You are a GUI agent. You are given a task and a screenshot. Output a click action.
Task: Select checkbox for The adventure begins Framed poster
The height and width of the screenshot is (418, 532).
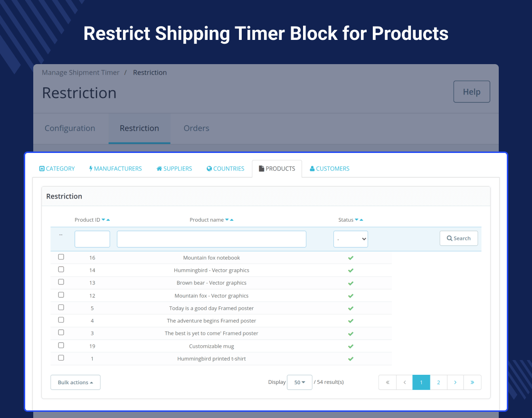coord(61,320)
